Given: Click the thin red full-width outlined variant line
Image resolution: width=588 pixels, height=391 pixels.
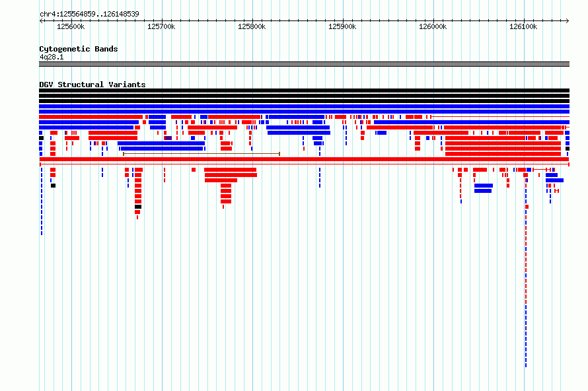Looking at the screenshot, I should (304, 164).
